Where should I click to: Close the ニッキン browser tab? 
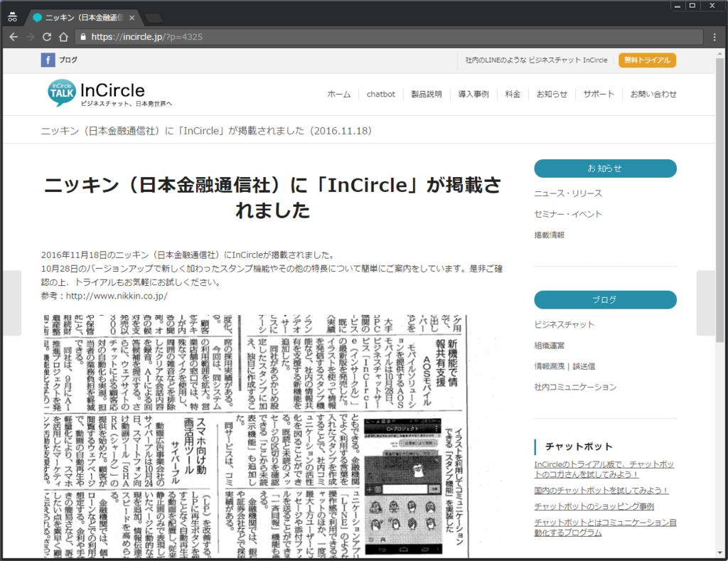tap(132, 18)
